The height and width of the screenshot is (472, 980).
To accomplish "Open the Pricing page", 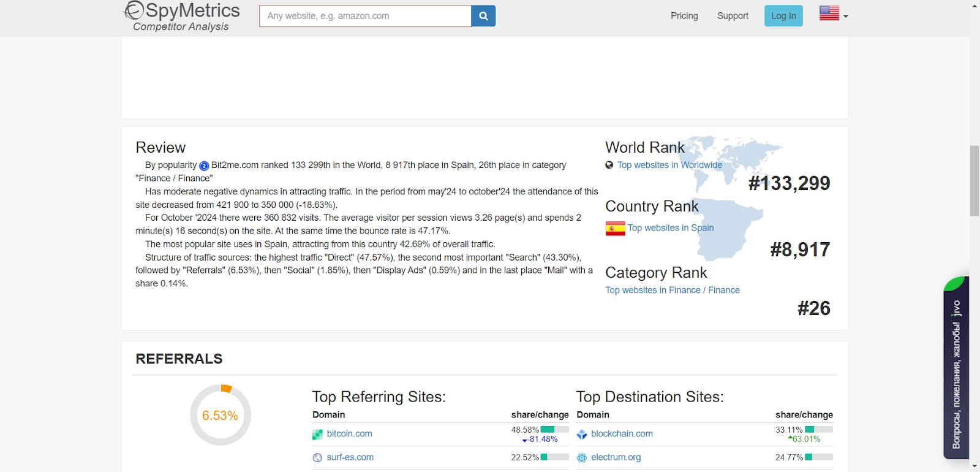I will tap(684, 16).
